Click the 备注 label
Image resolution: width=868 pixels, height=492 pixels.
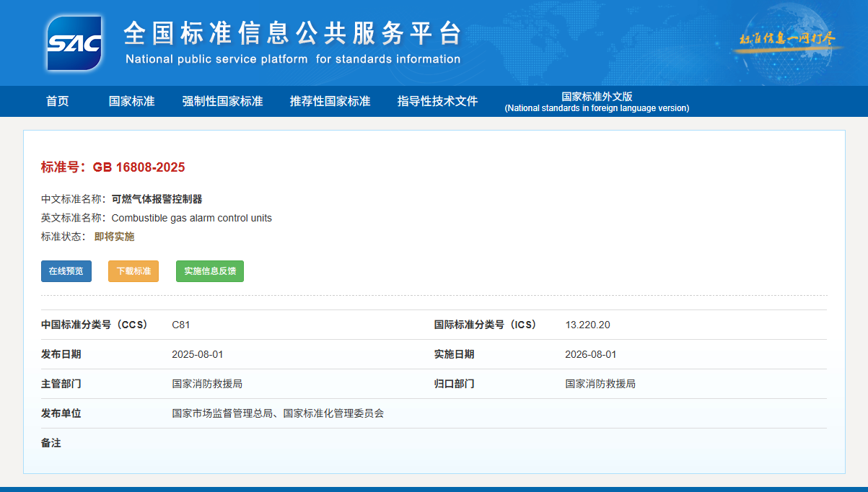click(x=51, y=443)
